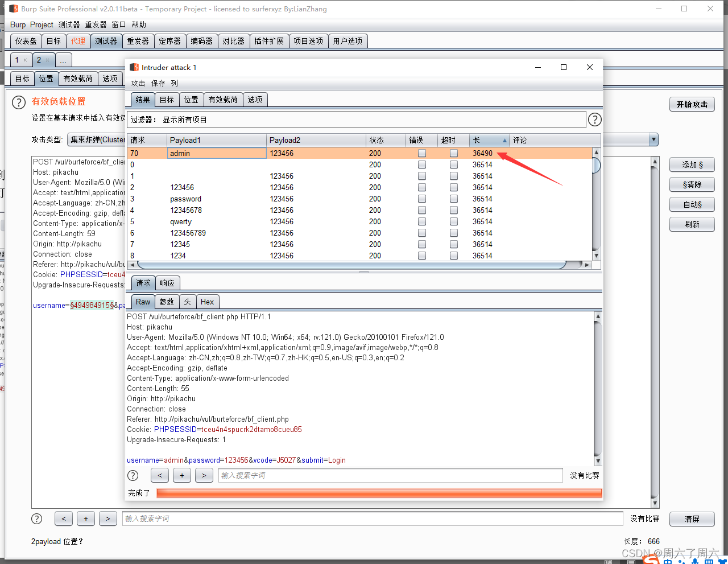Click the 开始攻击 start attack button
Image resolution: width=728 pixels, height=564 pixels.
[x=692, y=104]
